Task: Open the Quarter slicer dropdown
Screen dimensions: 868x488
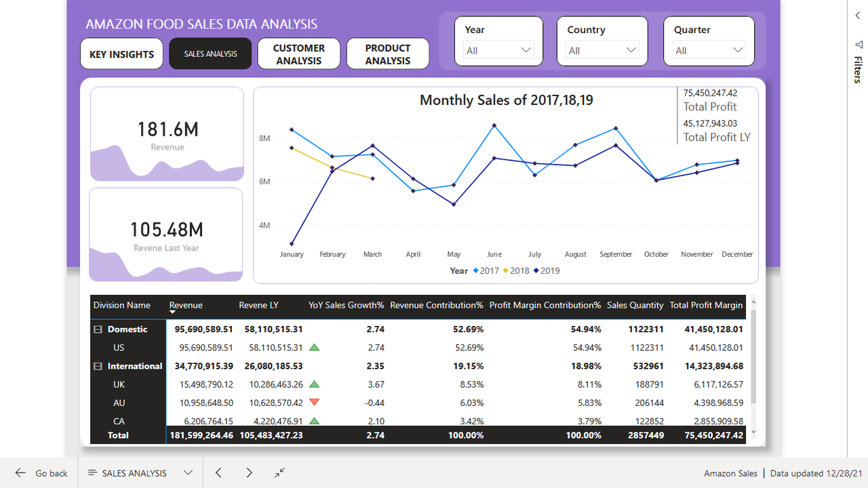Action: click(738, 49)
